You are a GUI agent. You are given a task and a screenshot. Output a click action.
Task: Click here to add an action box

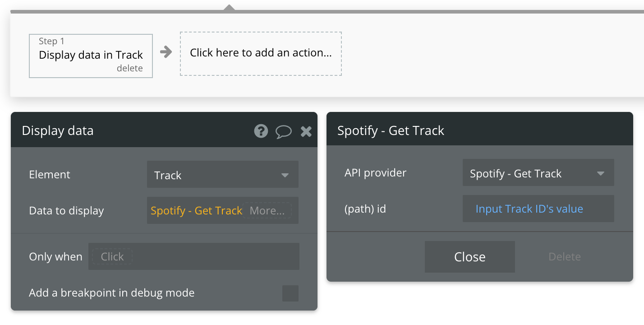[261, 53]
